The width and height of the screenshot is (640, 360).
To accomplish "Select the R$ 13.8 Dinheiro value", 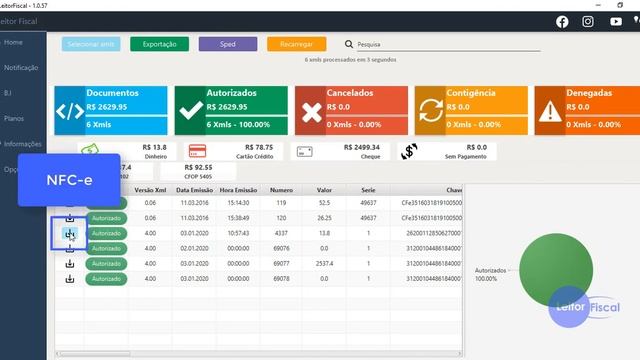I will 154,147.
